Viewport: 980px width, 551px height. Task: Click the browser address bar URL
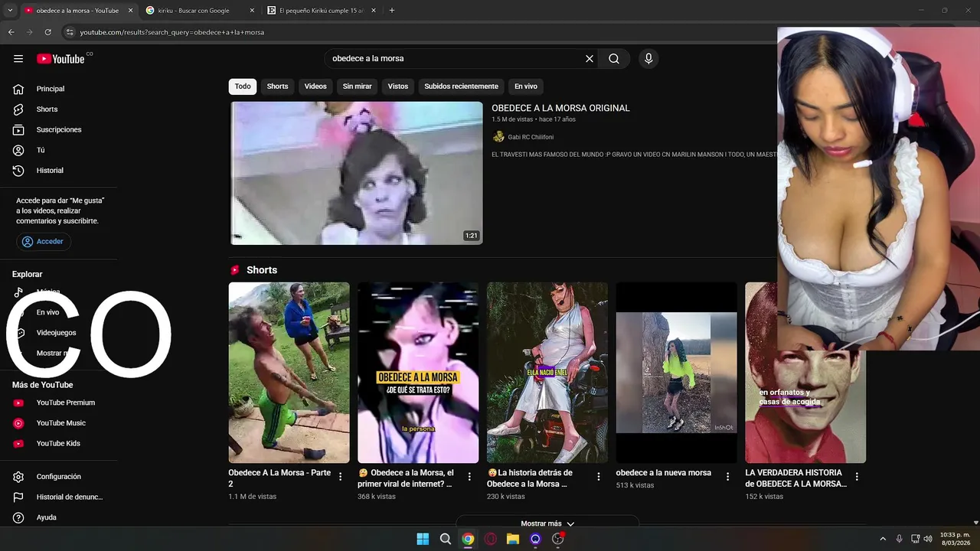point(172,32)
